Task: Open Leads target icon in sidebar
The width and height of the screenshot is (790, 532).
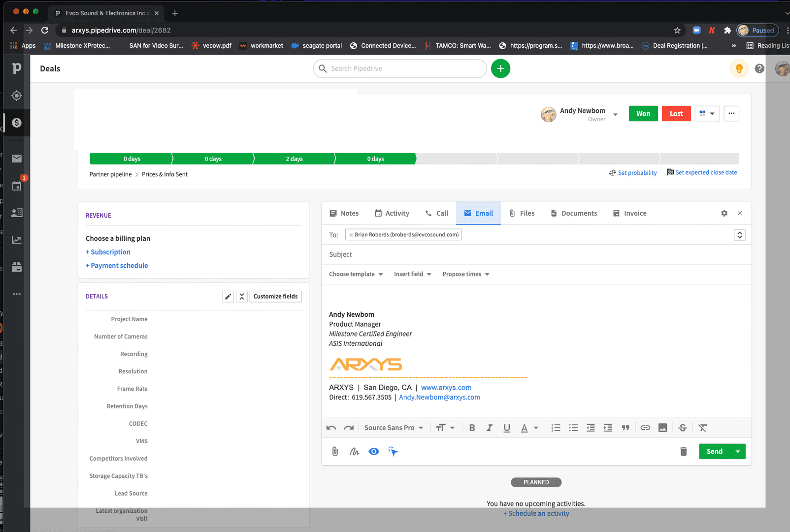Action: coord(17,96)
